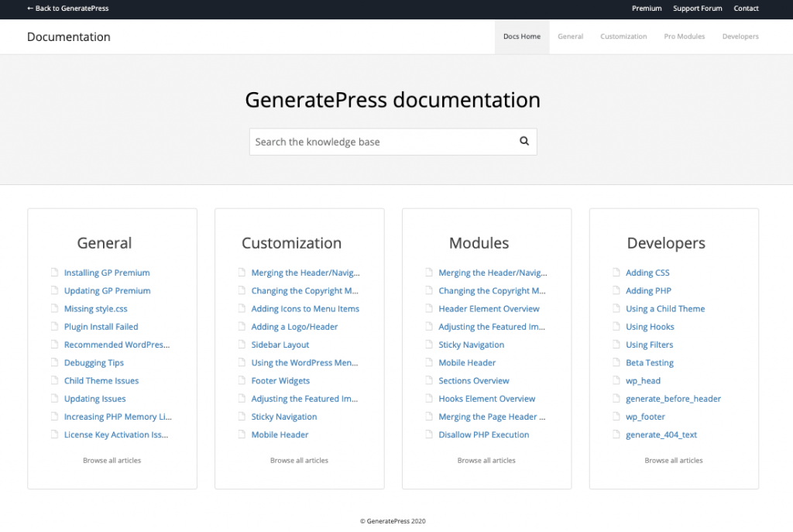Click document icon beside Sidebar Layout
This screenshot has height=532, width=793.
pyautogui.click(x=242, y=345)
